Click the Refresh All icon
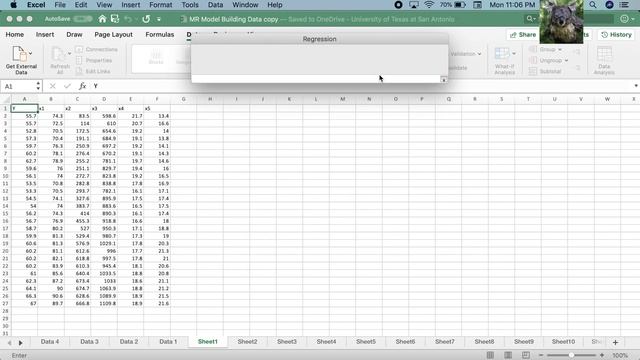Image resolution: width=640 pixels, height=360 pixels. click(59, 60)
